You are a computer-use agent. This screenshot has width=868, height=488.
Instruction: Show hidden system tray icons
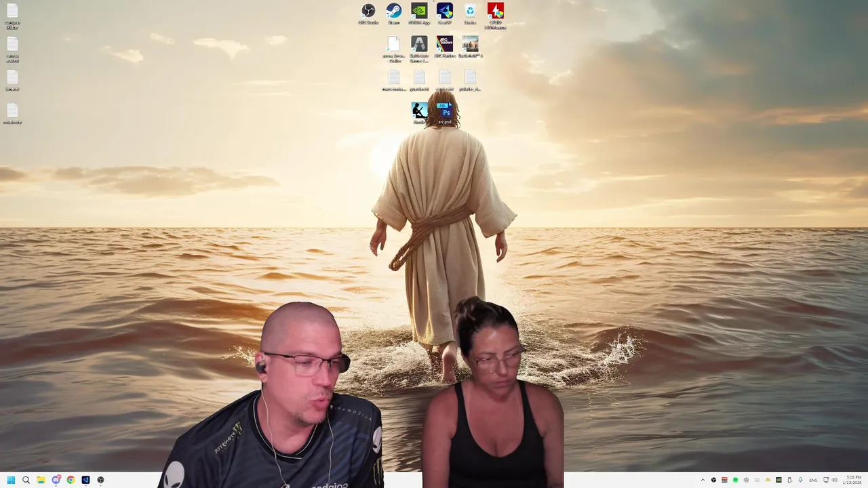pos(703,480)
